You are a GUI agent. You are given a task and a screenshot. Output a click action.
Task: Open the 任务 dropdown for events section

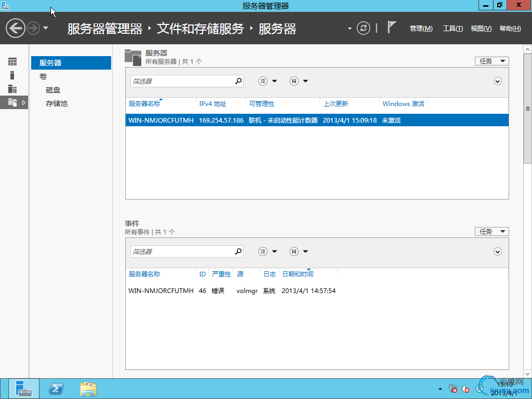492,231
